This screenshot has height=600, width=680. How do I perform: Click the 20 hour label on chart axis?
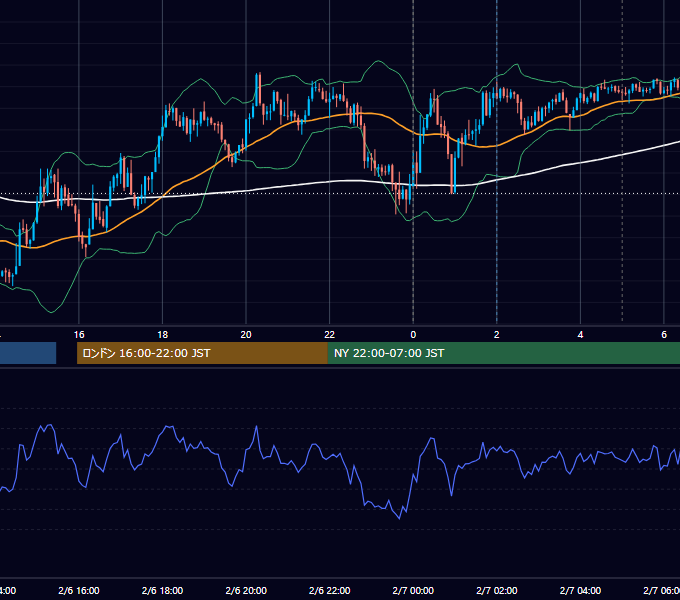[x=246, y=335]
